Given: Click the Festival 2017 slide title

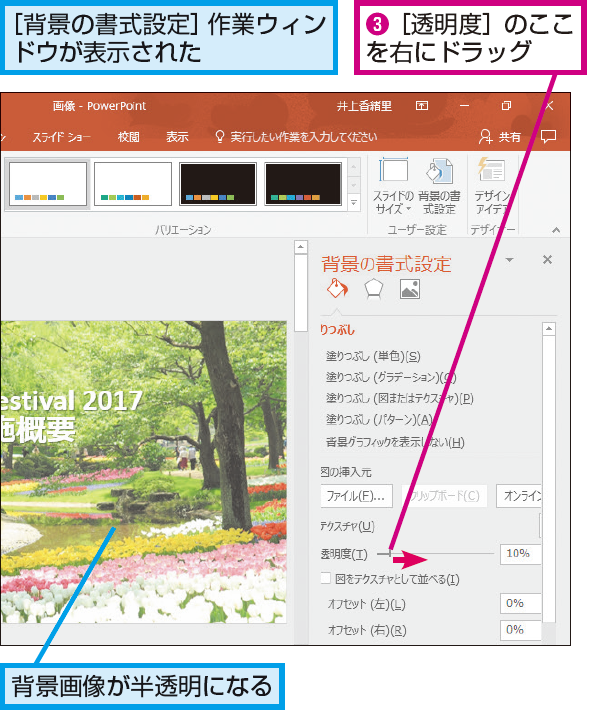Looking at the screenshot, I should 71,400.
